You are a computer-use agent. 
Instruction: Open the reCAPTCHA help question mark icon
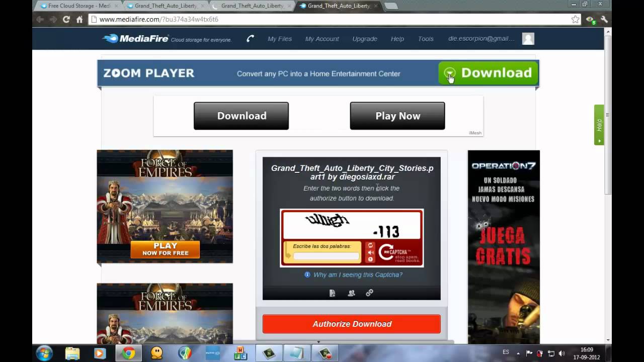coord(370,259)
